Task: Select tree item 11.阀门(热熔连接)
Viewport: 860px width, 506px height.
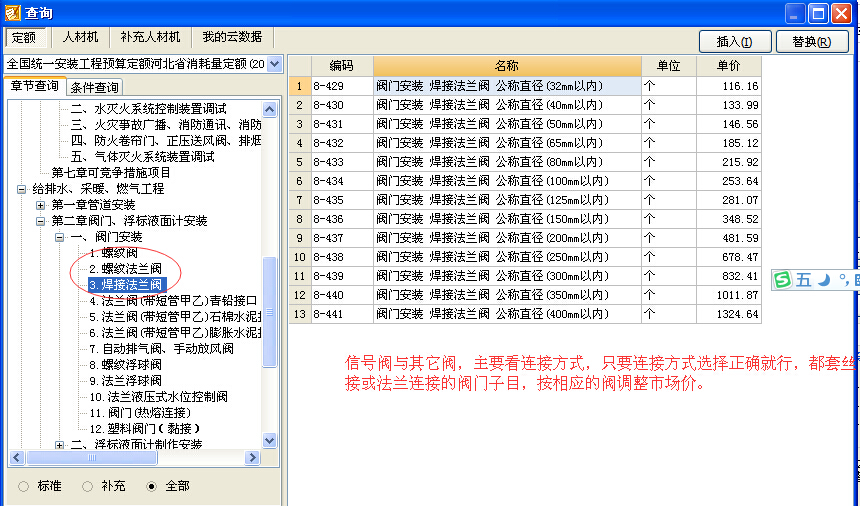Action: coord(140,413)
